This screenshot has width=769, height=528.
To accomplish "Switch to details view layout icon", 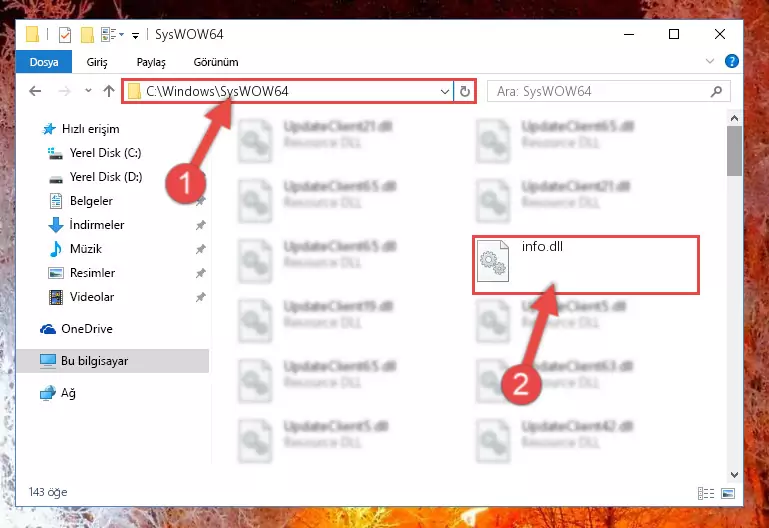I will point(706,494).
